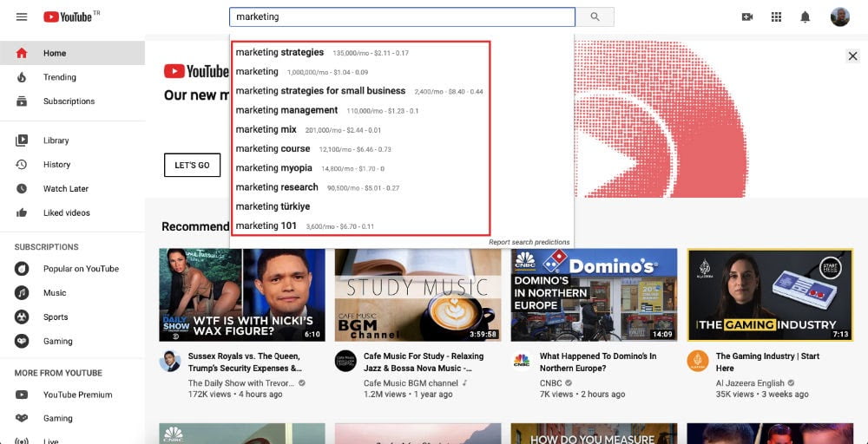
Task: Click Gaming icon under Subscriptions
Action: pos(22,341)
